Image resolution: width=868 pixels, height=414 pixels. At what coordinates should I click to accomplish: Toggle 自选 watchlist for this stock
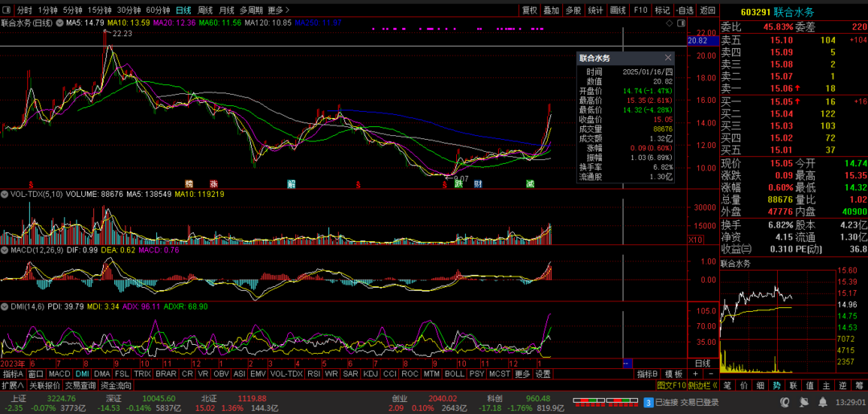click(685, 10)
